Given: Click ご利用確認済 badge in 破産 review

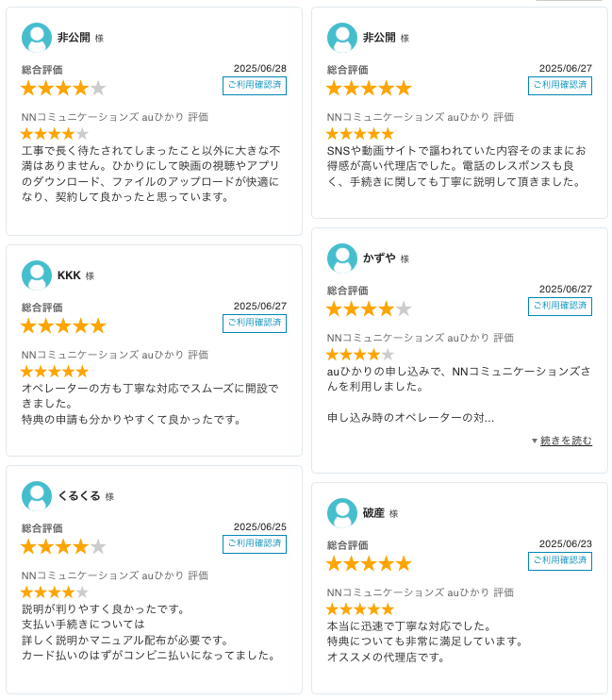Looking at the screenshot, I should click(x=560, y=561).
